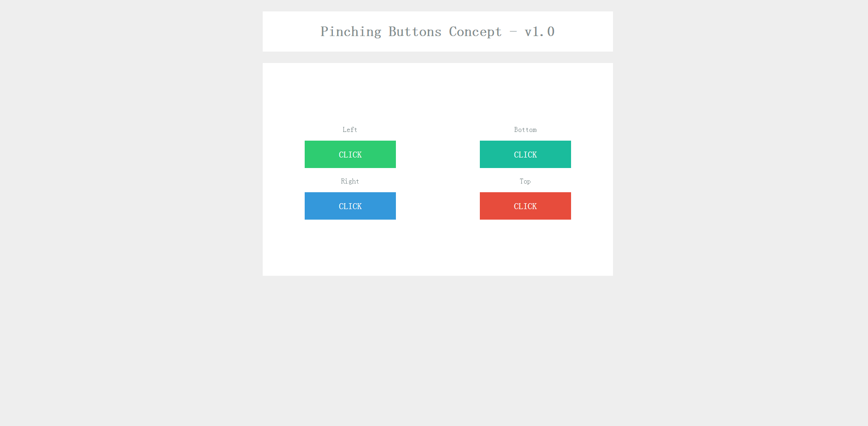The width and height of the screenshot is (868, 426).
Task: Click the red Top pinching button
Action: coord(525,206)
